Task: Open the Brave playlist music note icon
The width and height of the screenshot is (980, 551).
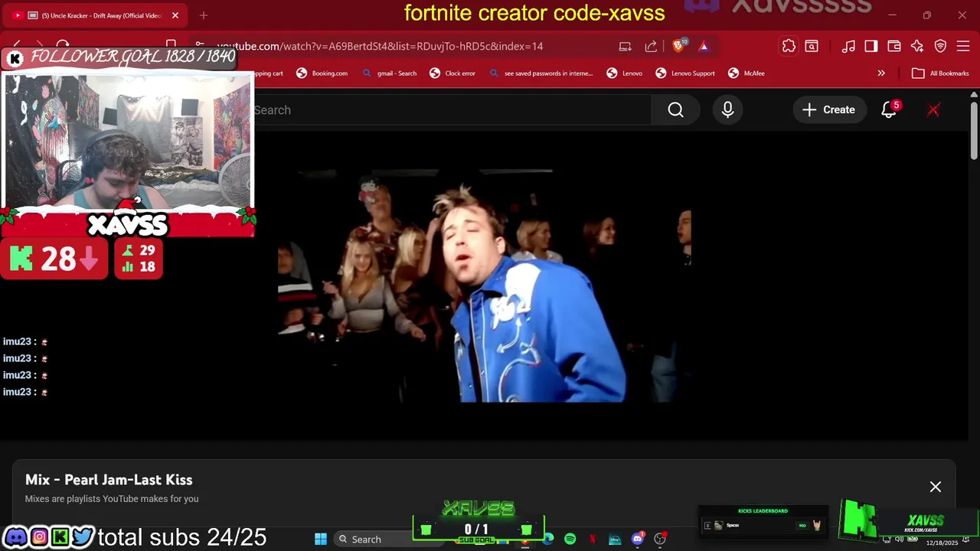Action: tap(848, 46)
